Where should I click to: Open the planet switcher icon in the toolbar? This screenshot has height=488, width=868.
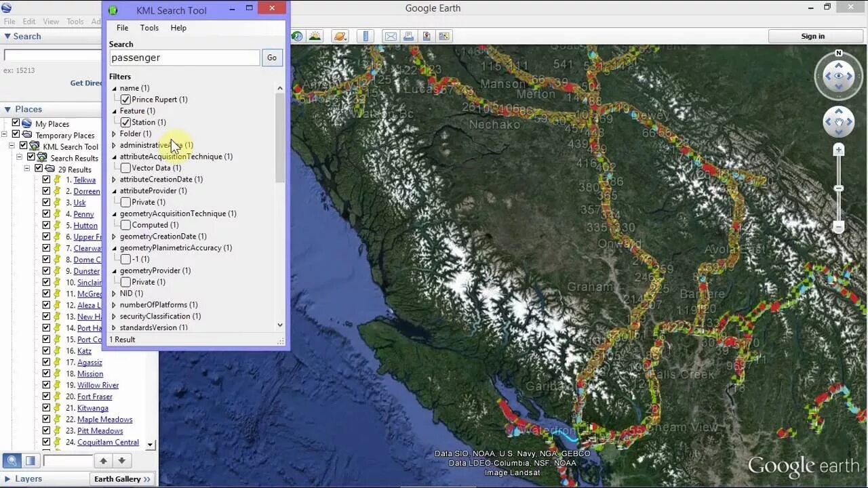(340, 36)
